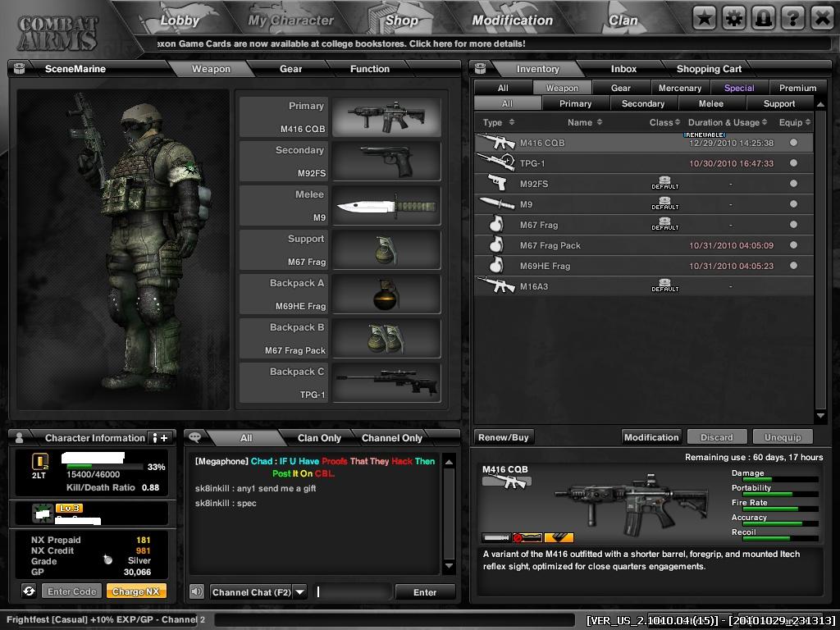Click the M92FS secondary pistol slot image
Image resolution: width=840 pixels, height=630 pixels.
[386, 162]
